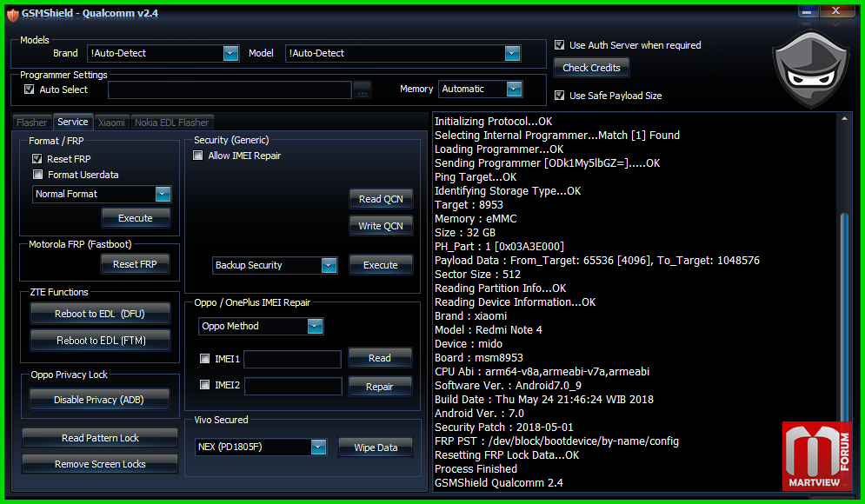
Task: Expand the Backup Security dropdown
Action: [329, 266]
